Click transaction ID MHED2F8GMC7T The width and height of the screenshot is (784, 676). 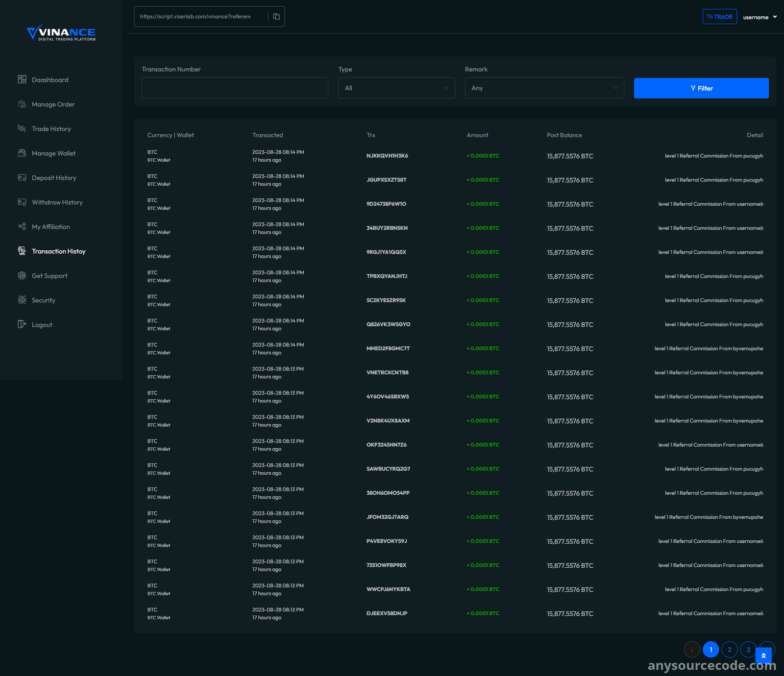click(x=388, y=348)
